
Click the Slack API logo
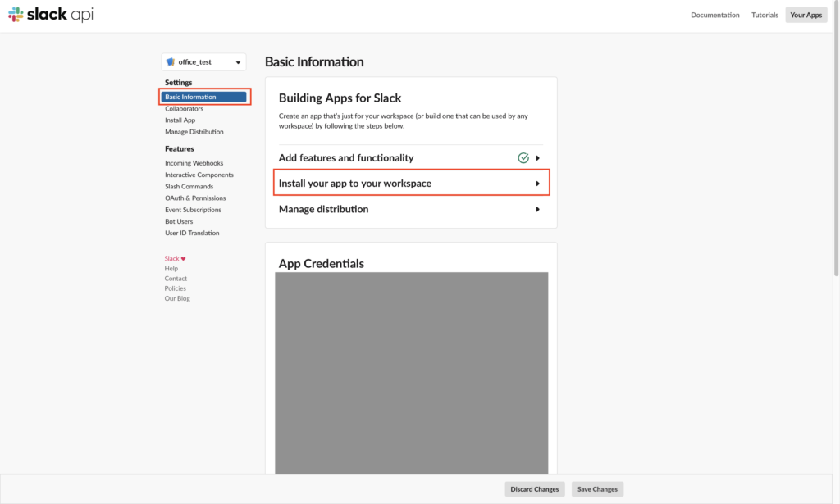pyautogui.click(x=51, y=15)
